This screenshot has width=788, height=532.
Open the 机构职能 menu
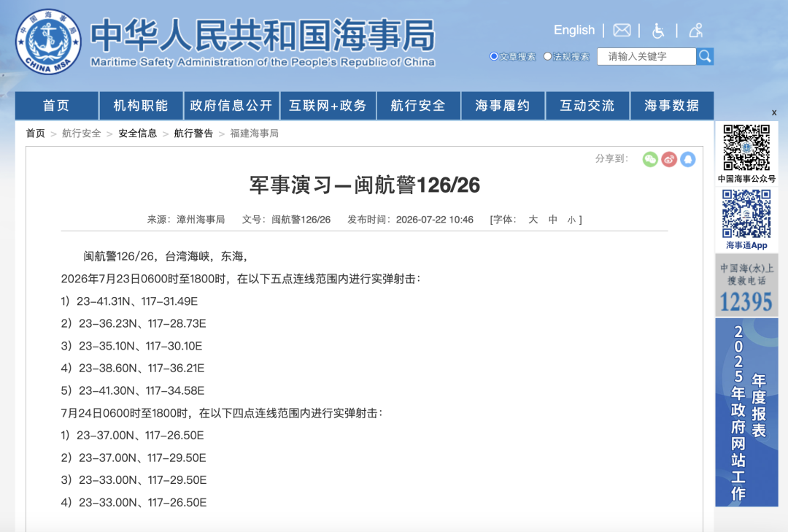[142, 106]
